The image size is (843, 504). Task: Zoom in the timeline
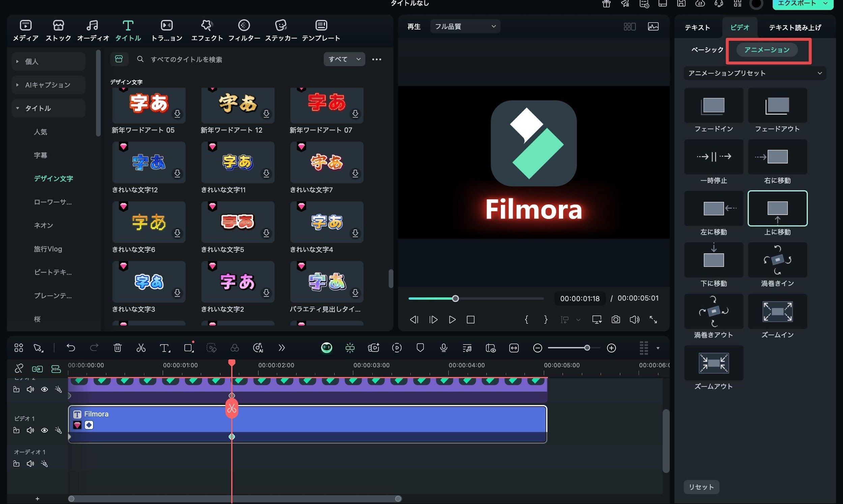pyautogui.click(x=611, y=348)
